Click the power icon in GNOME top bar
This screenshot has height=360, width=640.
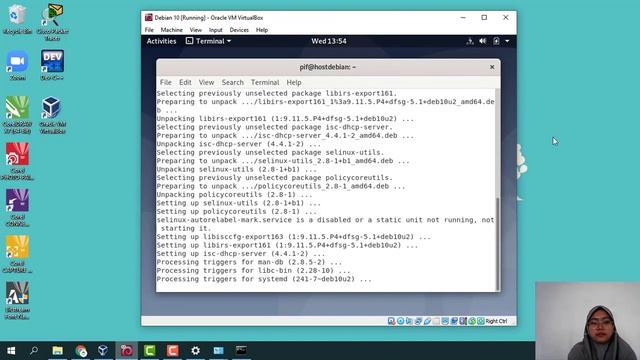[x=496, y=41]
